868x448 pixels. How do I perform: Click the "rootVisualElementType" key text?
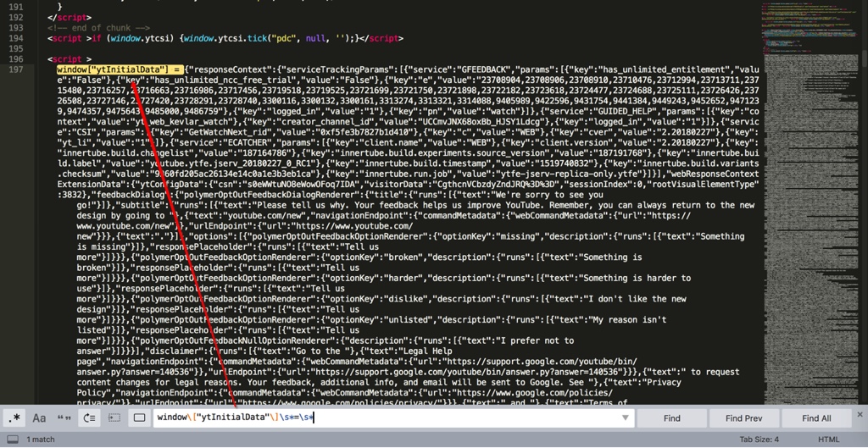click(x=704, y=185)
